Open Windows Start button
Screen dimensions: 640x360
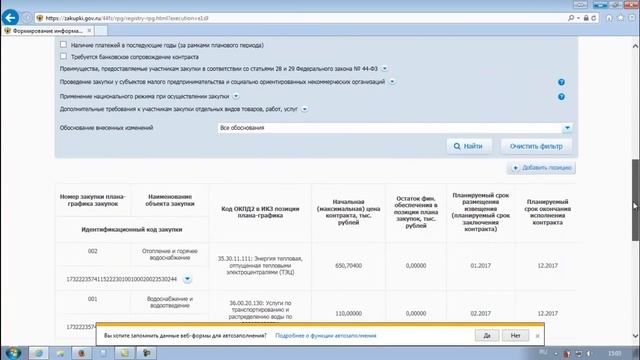click(13, 353)
